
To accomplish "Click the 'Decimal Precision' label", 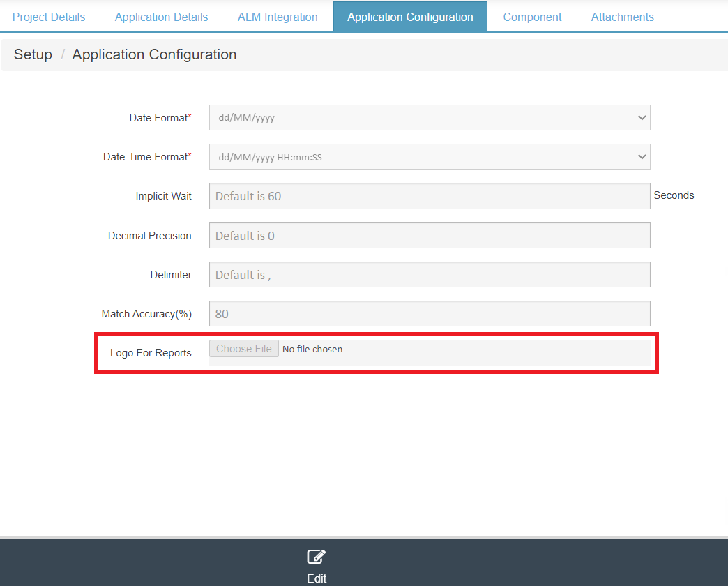I will pyautogui.click(x=149, y=236).
